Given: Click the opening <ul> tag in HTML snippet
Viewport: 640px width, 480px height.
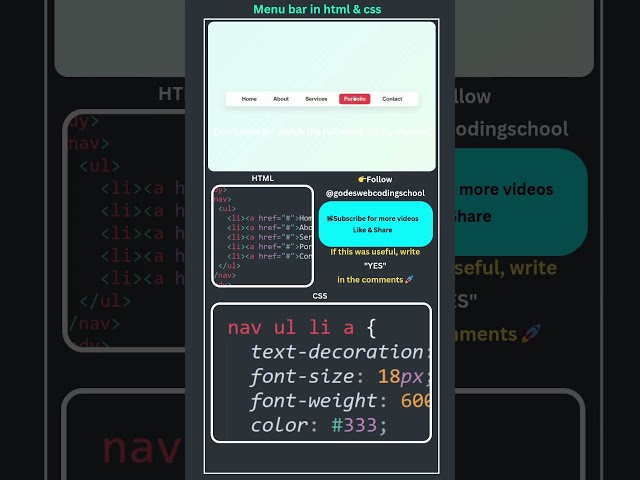Looking at the screenshot, I should [227, 209].
